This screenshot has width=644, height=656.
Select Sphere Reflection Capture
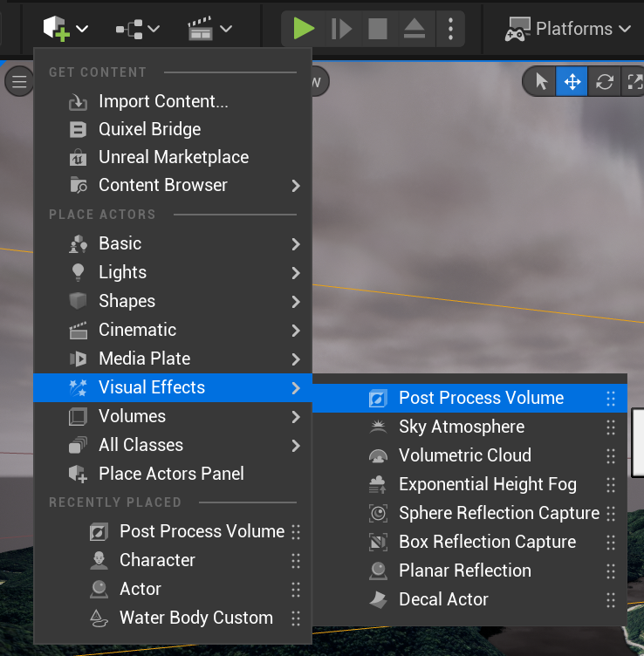tap(469, 513)
